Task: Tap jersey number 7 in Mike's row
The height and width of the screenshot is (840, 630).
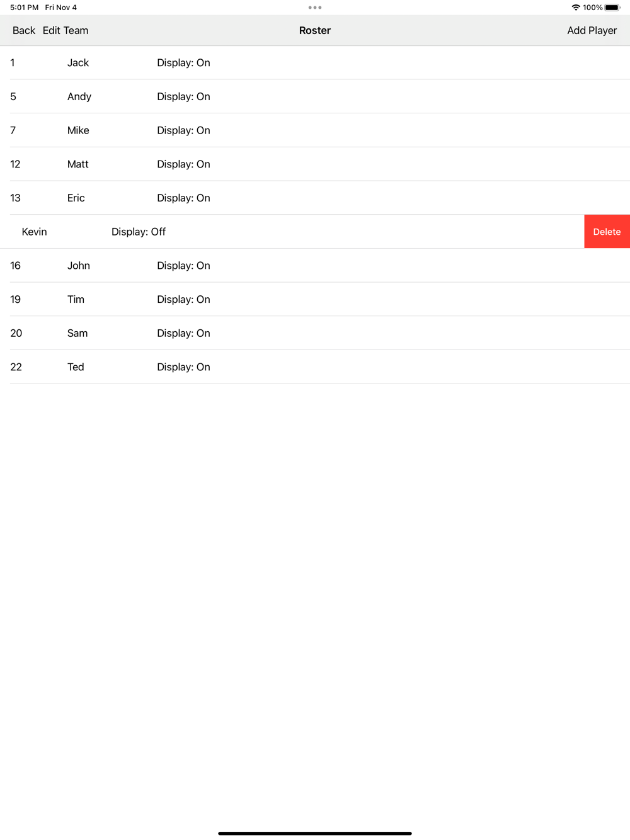Action: pos(13,130)
